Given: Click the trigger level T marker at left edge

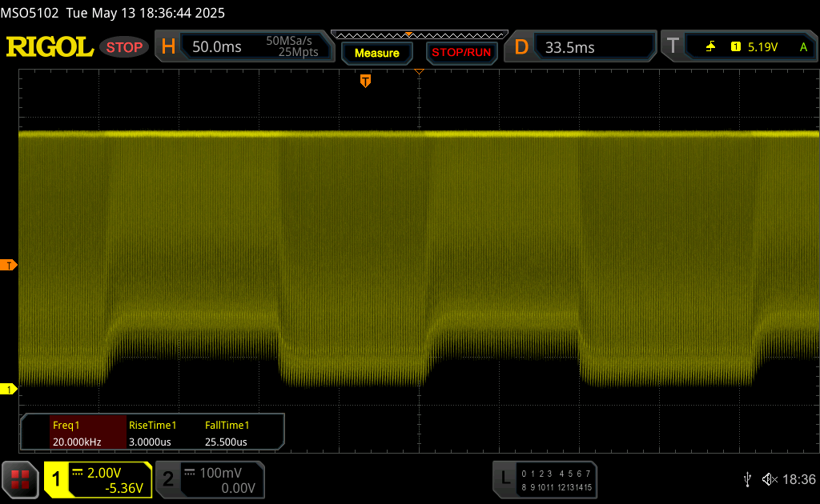Looking at the screenshot, I should click(8, 266).
